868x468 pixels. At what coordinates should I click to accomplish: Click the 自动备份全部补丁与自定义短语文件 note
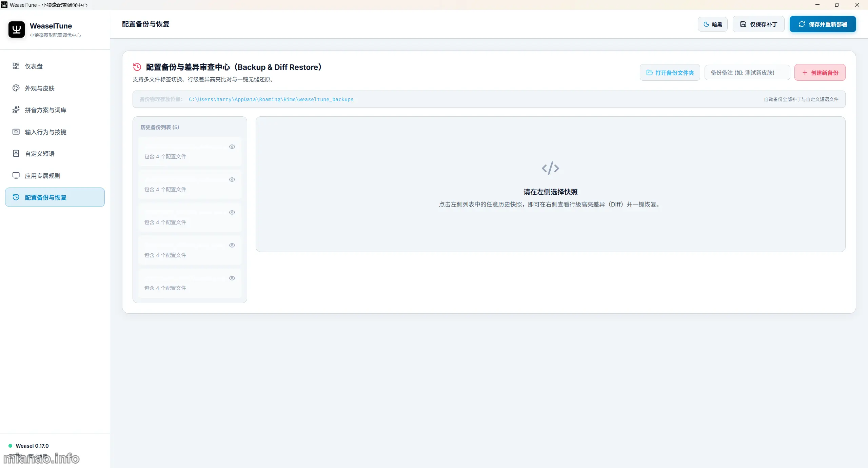pos(801,99)
